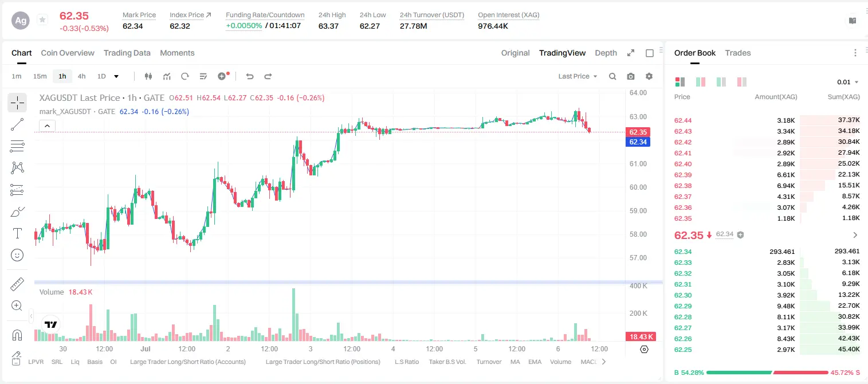The height and width of the screenshot is (384, 868).
Task: Click the 62.29 bid price row
Action: 767,305
